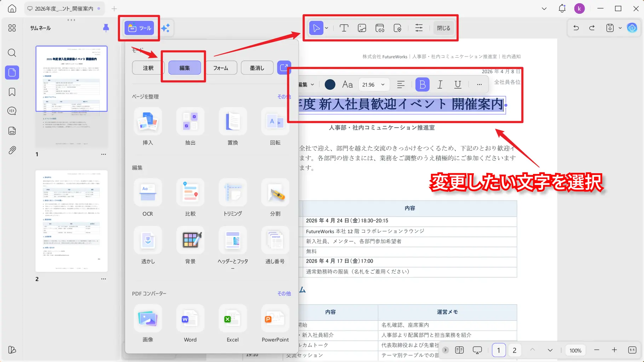The height and width of the screenshot is (362, 644).
Task: Expand the save options dropdown arrow
Action: (620, 28)
